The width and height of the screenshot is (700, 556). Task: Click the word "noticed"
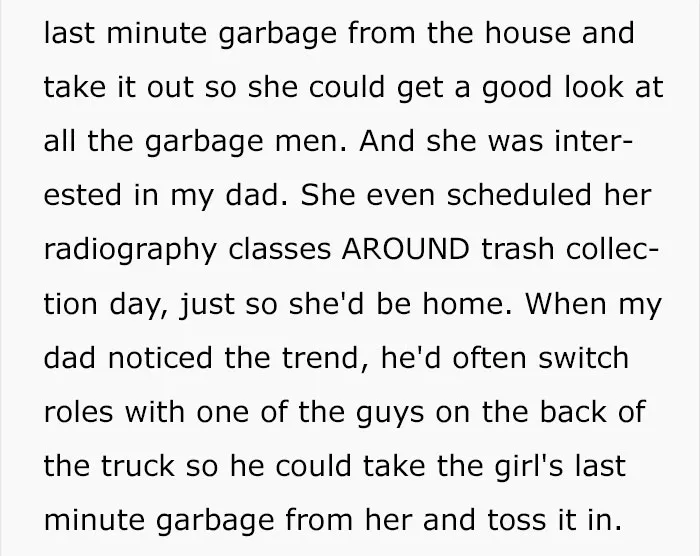point(160,358)
